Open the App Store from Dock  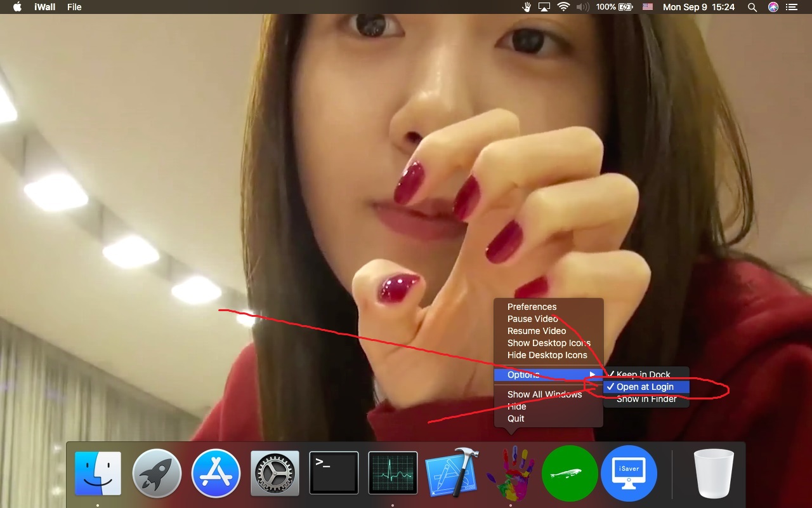coord(216,473)
